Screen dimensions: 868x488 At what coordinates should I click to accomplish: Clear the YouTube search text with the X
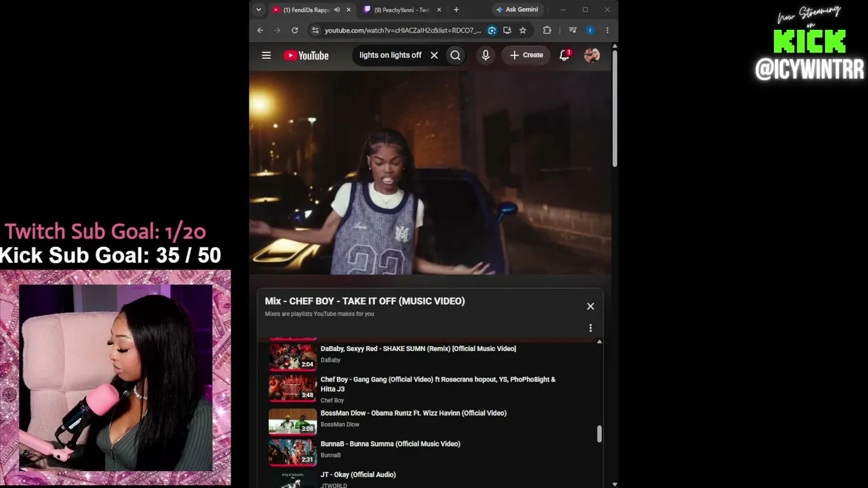[x=434, y=56]
